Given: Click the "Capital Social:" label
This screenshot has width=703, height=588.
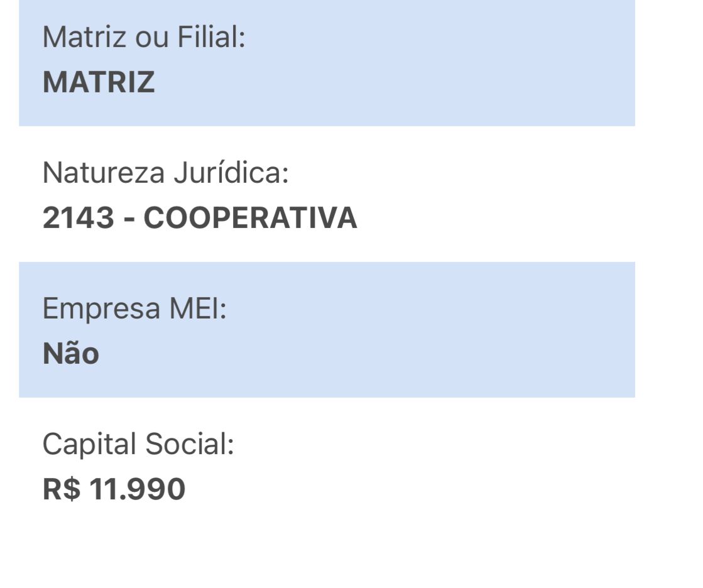Looking at the screenshot, I should pos(138,444).
